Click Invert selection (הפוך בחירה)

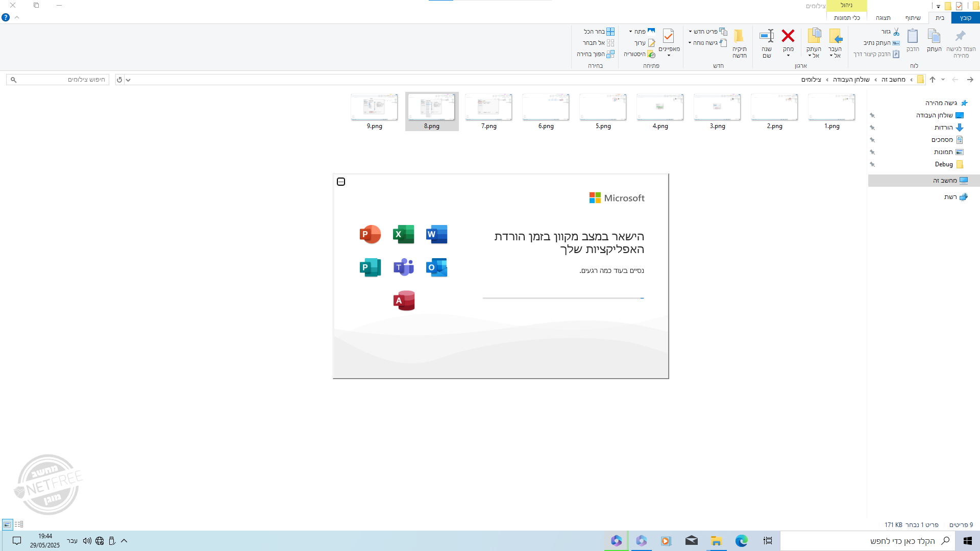tap(596, 54)
